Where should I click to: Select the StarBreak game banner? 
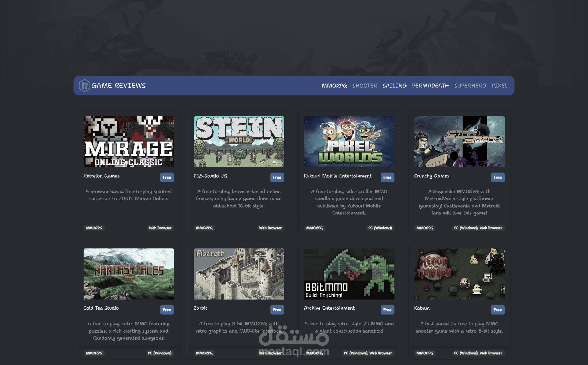[459, 142]
